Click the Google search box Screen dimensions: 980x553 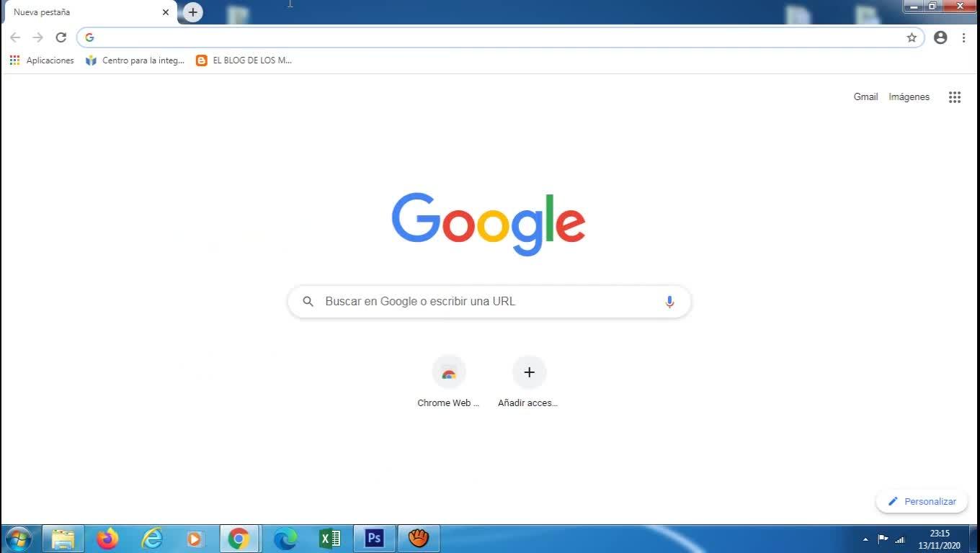[489, 302]
